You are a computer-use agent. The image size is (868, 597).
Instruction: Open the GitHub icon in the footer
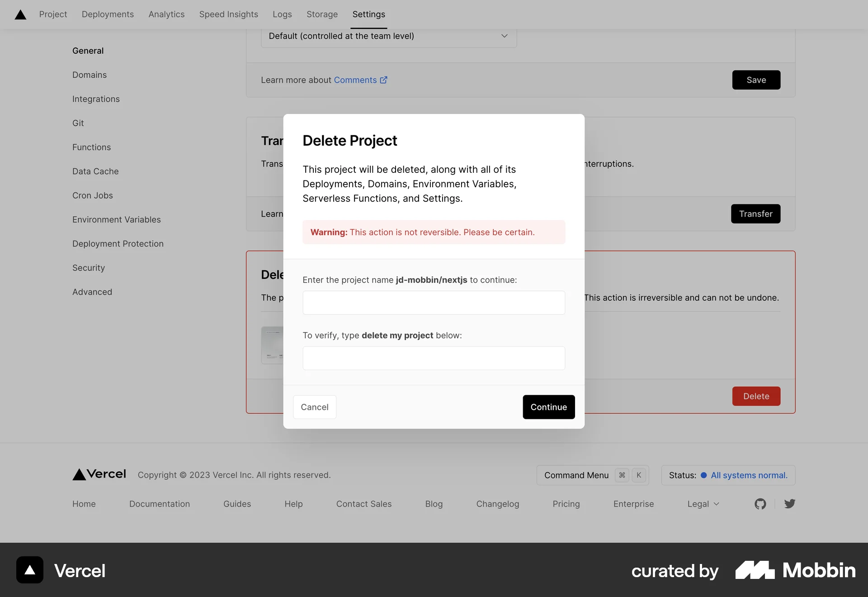pyautogui.click(x=760, y=504)
